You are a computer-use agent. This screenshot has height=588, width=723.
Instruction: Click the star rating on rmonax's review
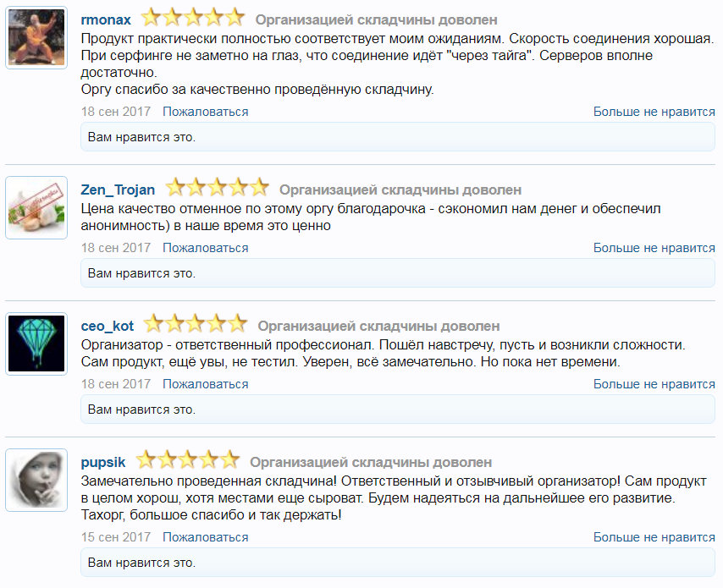pos(192,18)
